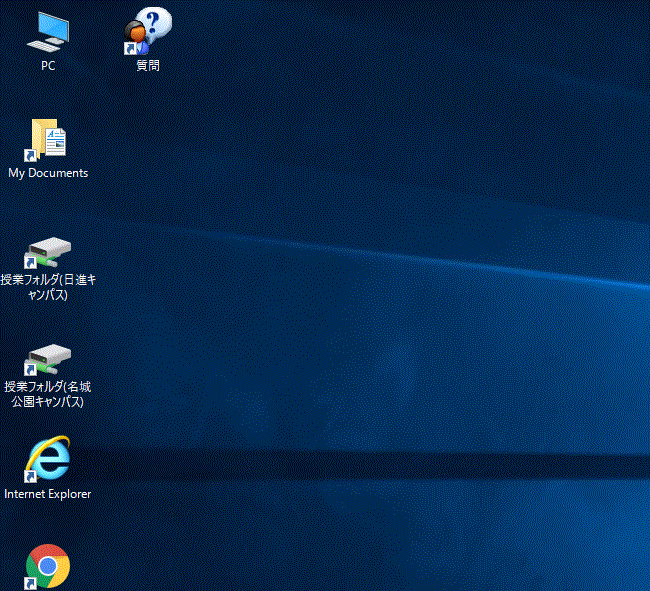Select the Internet Explorer shortcut icon
The image size is (650, 591).
point(48,459)
